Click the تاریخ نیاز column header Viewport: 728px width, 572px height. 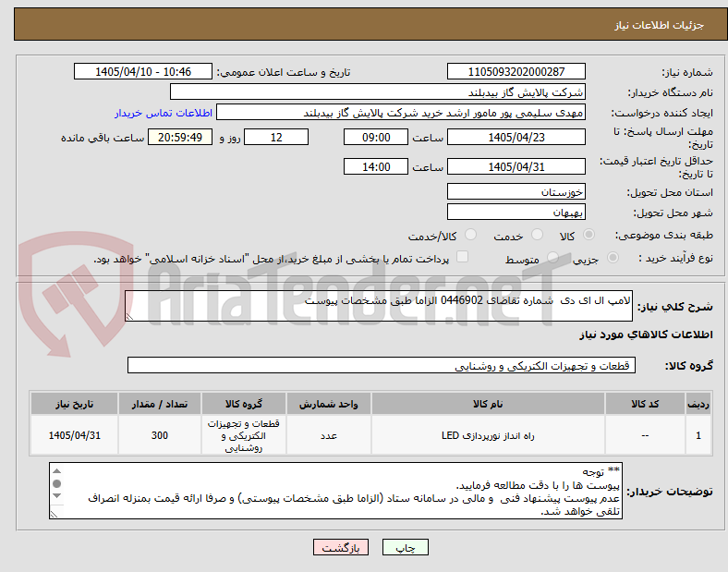[74, 404]
